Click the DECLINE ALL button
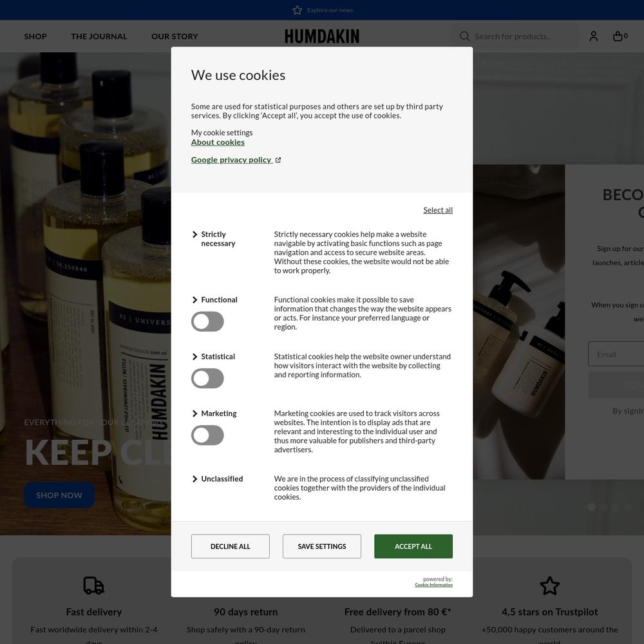Viewport: 644px width, 644px height. pyautogui.click(x=231, y=546)
